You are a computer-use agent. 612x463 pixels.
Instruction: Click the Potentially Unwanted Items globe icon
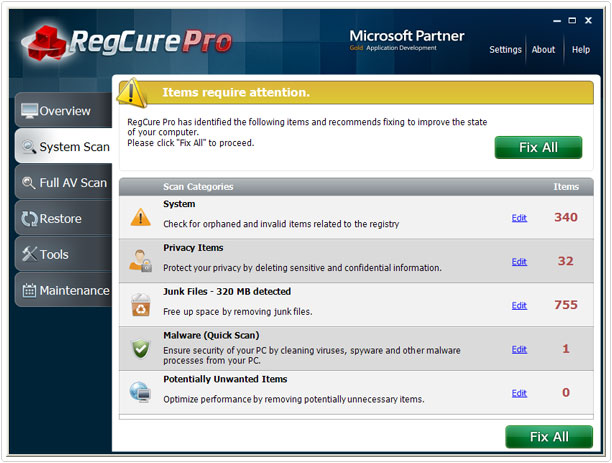[140, 392]
